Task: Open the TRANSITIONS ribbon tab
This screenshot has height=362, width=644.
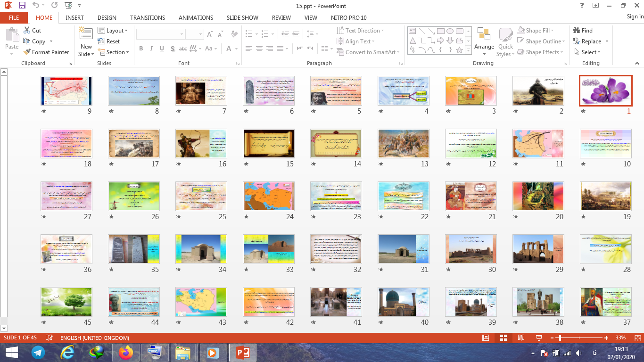Action: pyautogui.click(x=148, y=17)
